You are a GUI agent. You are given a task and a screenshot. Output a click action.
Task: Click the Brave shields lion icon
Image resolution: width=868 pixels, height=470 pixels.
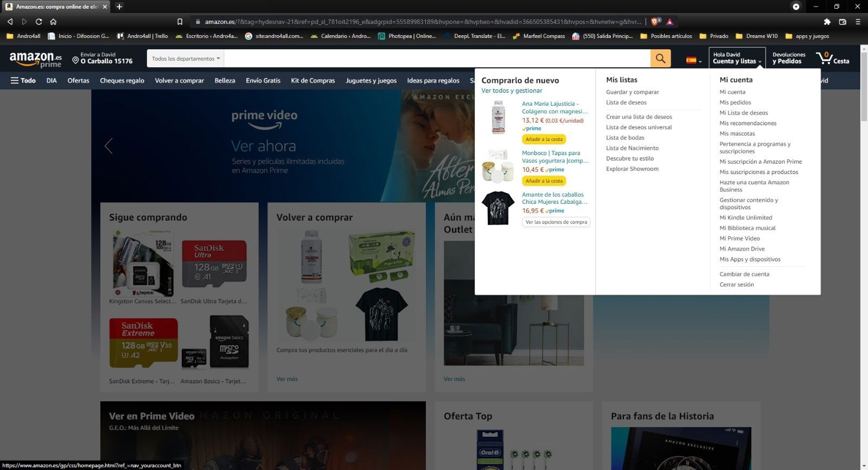(x=655, y=22)
